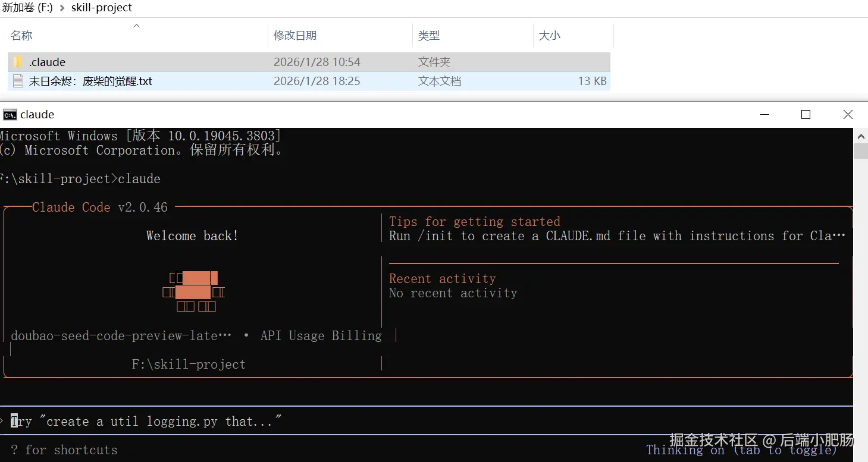
Task: Expand the breadcrumb chevron after 新加卷 (F:)
Action: click(x=62, y=8)
